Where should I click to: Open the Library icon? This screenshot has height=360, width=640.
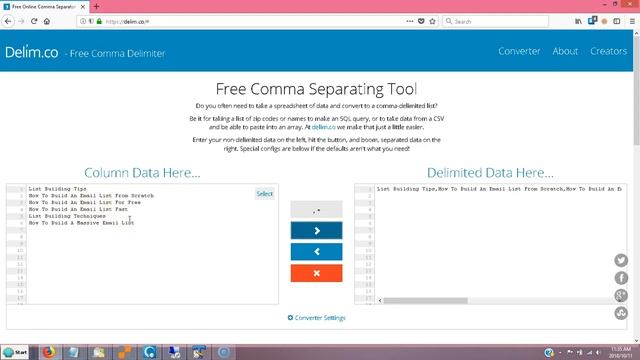(x=578, y=21)
